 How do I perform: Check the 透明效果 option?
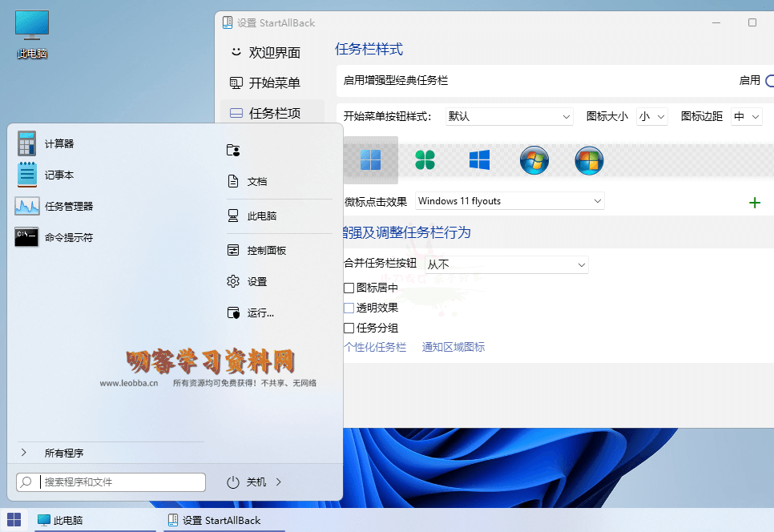pyautogui.click(x=349, y=307)
